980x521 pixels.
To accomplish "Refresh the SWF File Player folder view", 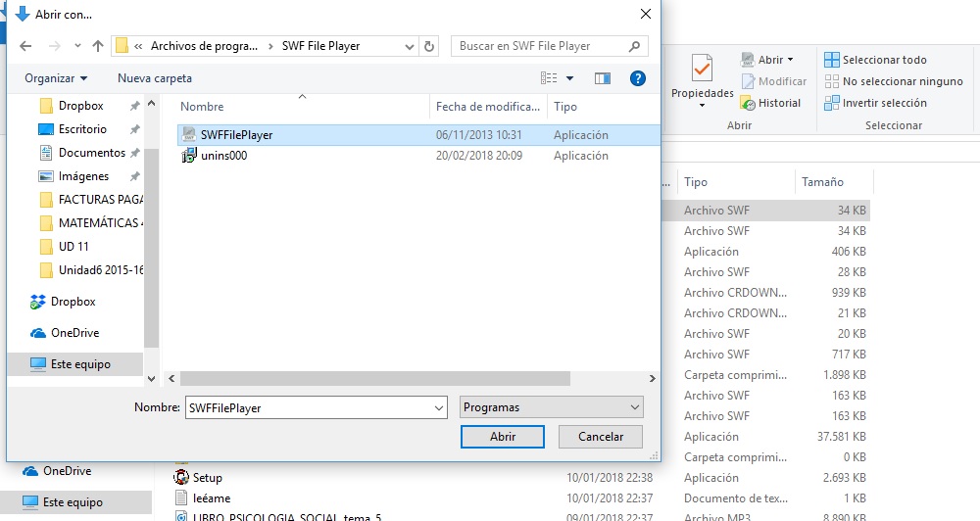I will 429,46.
